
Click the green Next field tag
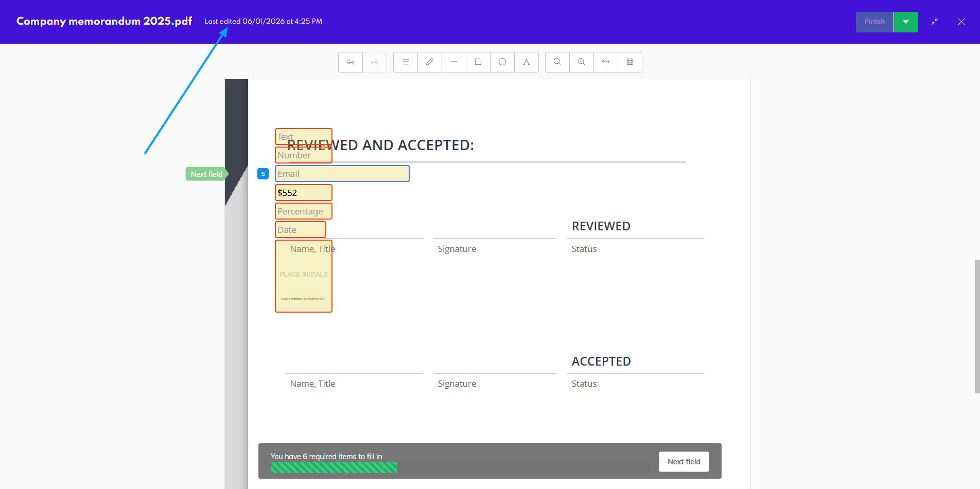(206, 174)
